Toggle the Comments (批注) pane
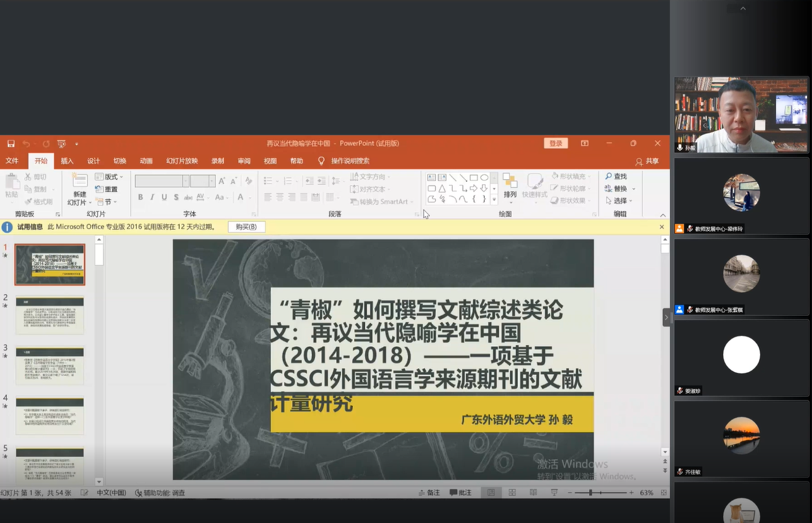 point(461,493)
